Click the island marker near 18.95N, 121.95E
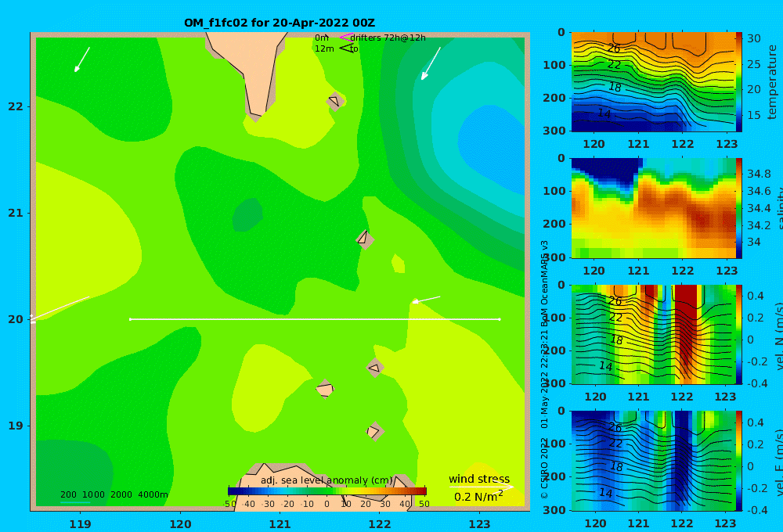The image size is (783, 532). coord(374,431)
